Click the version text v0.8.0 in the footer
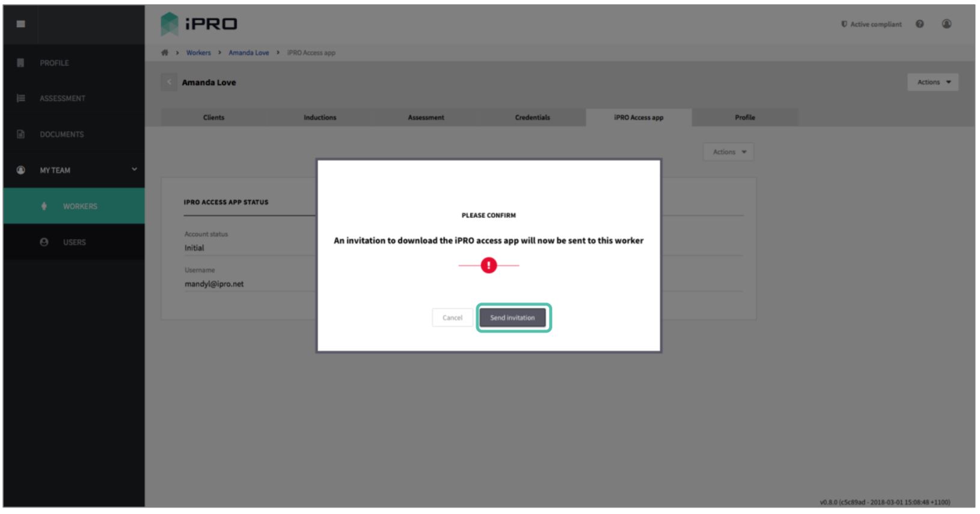This screenshot has width=980, height=514. (x=885, y=502)
